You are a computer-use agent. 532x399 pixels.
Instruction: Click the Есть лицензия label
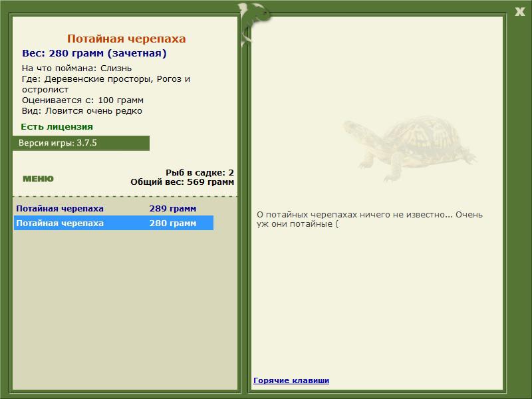coord(57,126)
